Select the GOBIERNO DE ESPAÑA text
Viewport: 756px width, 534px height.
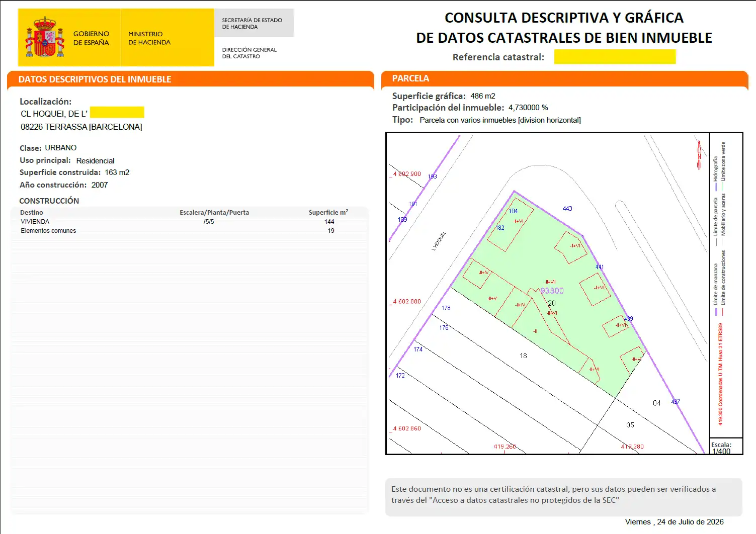coord(91,38)
